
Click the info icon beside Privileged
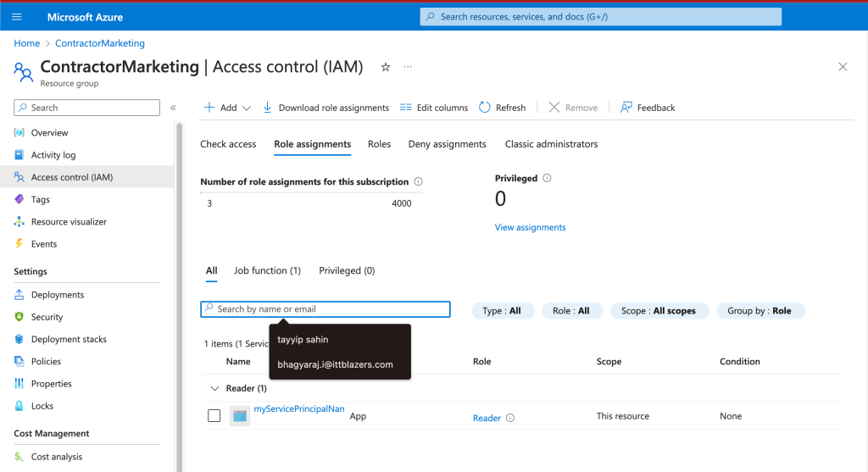[547, 178]
